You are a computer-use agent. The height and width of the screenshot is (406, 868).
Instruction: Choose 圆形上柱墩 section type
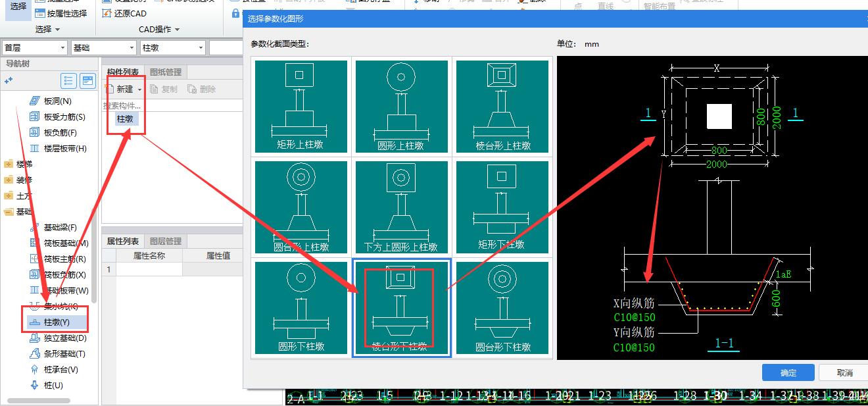402,106
